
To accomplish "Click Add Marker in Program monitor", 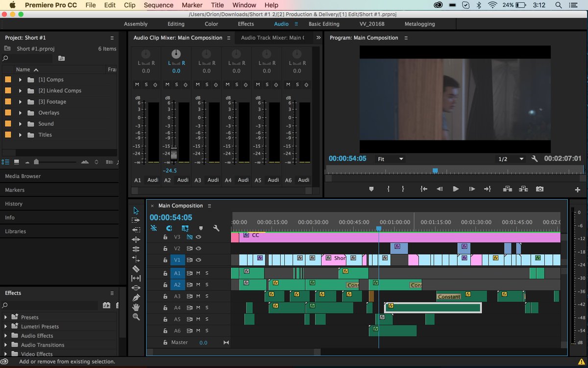I will (371, 189).
